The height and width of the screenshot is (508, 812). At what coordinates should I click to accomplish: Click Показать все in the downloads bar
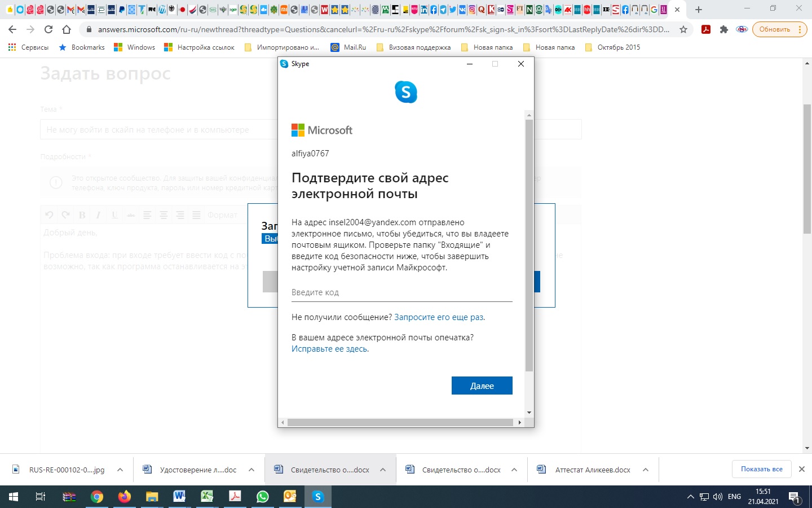point(762,469)
